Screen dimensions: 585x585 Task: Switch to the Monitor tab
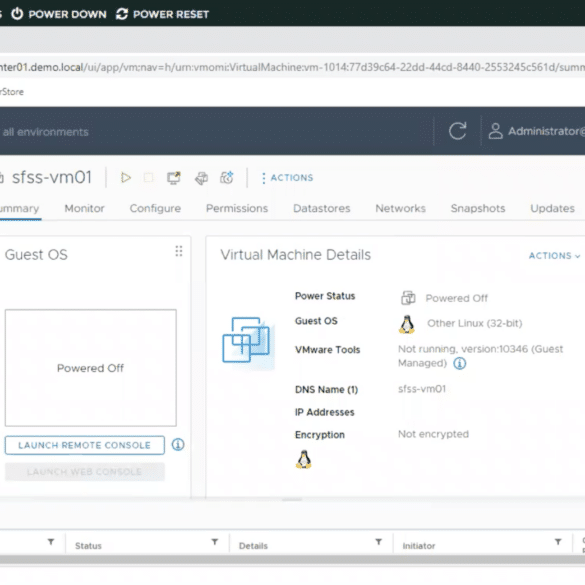[x=84, y=208]
